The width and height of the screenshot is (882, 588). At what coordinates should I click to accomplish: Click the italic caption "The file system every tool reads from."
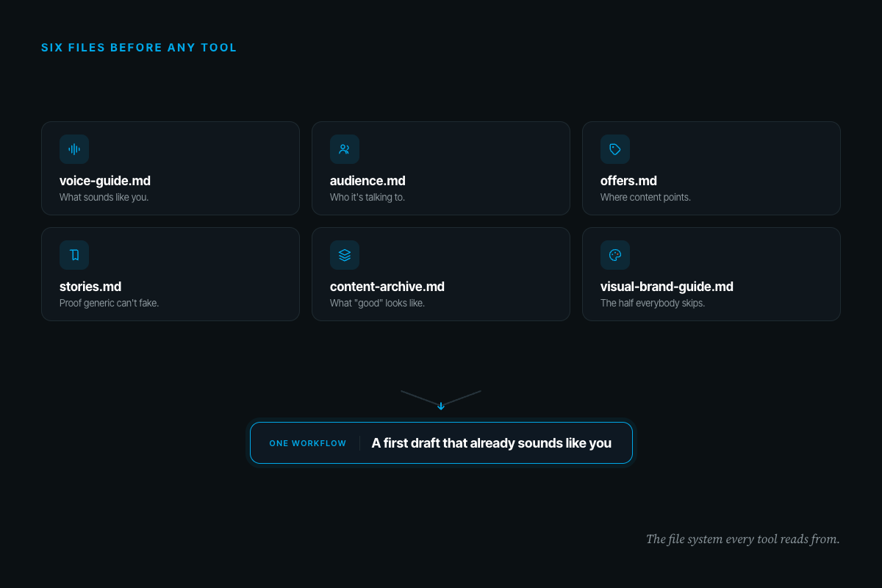[x=742, y=539]
